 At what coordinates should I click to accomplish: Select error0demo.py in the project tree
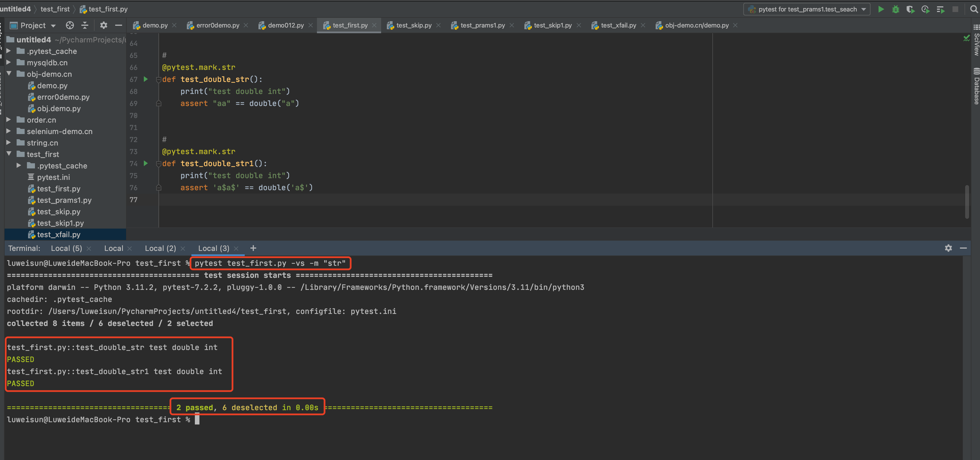[63, 97]
